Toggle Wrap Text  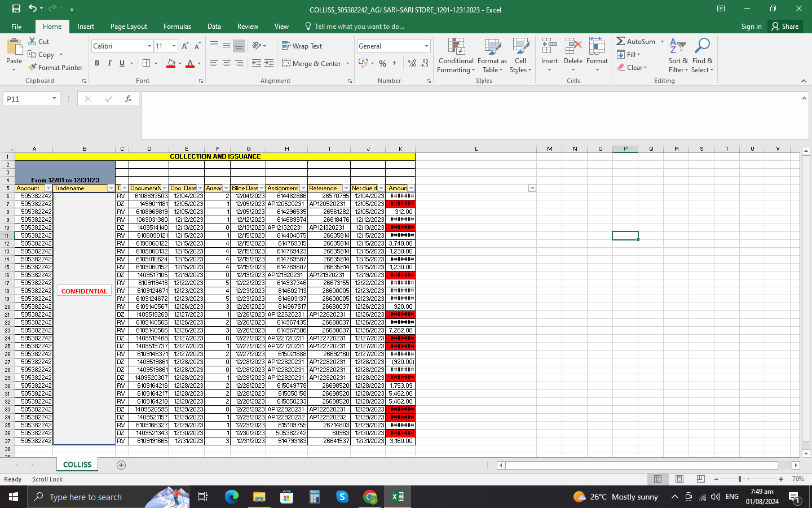click(302, 46)
